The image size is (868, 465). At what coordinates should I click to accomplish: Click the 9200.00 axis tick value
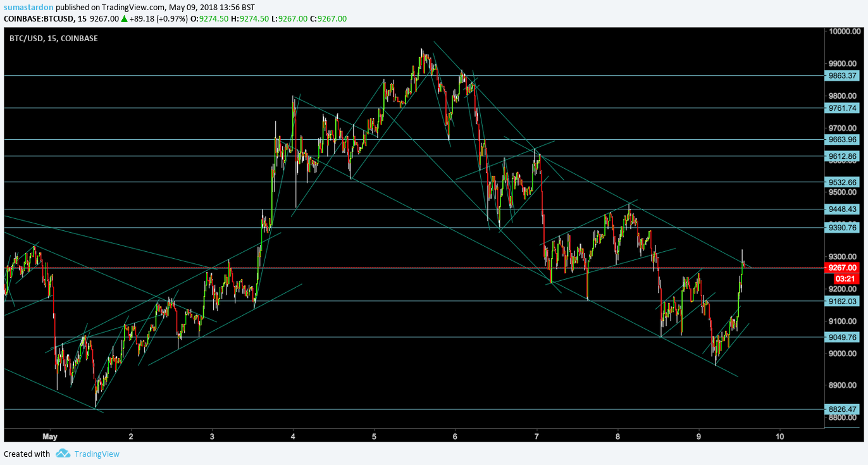click(843, 289)
